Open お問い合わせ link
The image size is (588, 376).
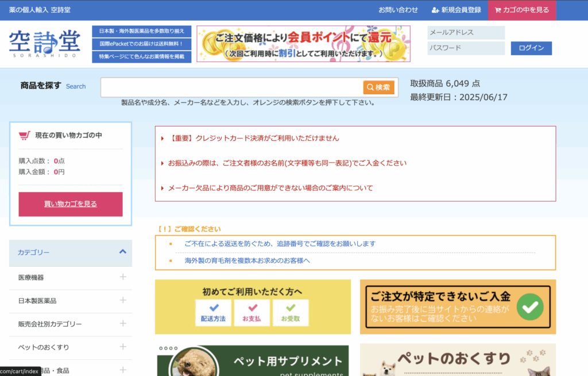click(x=398, y=10)
